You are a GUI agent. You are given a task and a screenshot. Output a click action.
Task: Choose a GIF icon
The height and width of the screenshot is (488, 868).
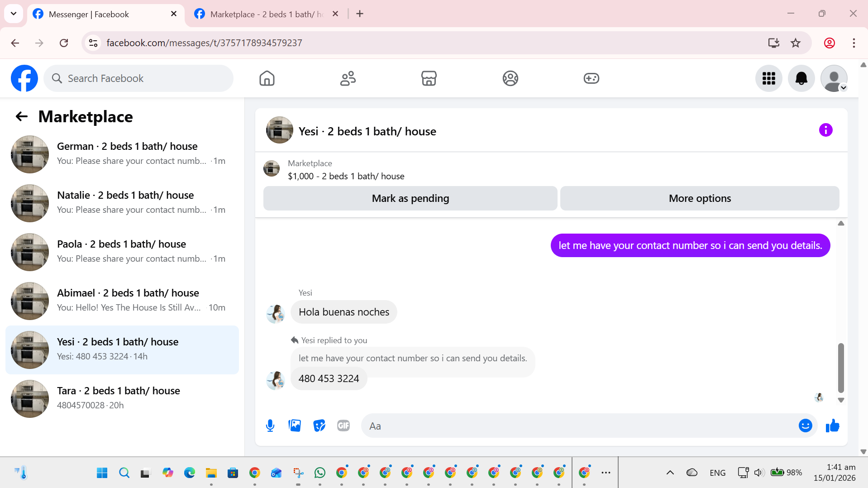343,426
